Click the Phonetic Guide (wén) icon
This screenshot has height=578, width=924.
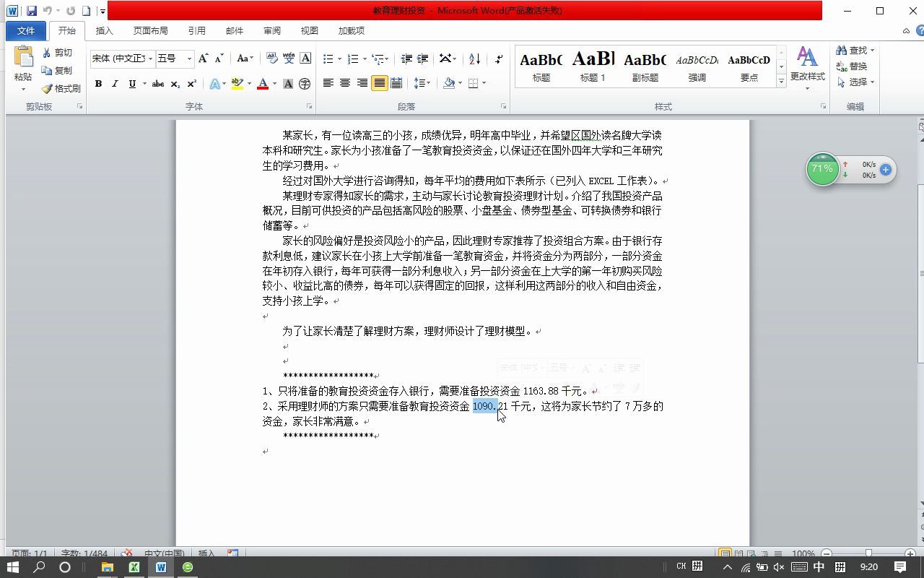(x=289, y=59)
